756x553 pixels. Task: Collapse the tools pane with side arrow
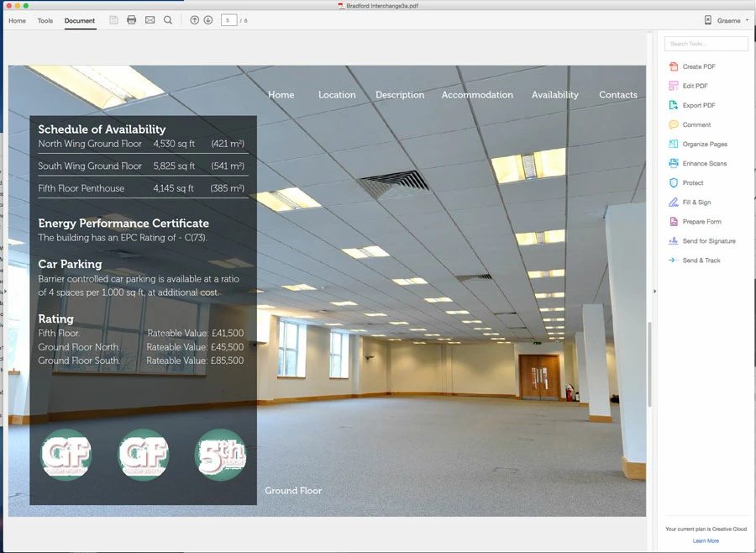point(654,291)
